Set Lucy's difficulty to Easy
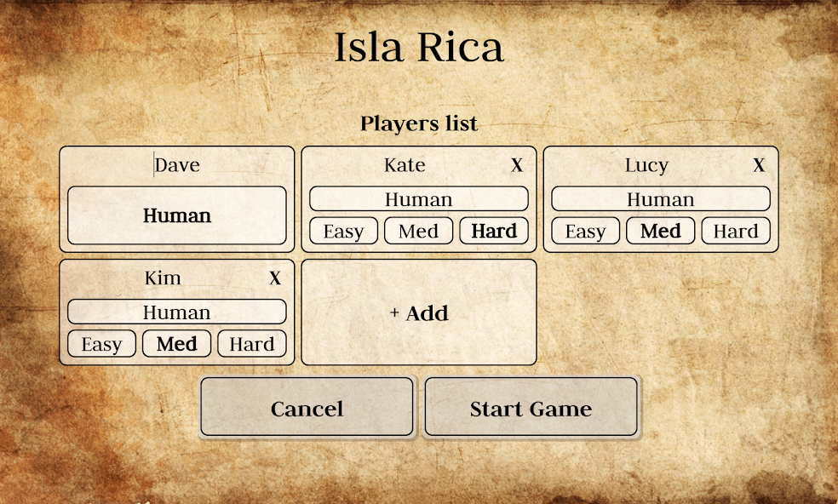The width and height of the screenshot is (838, 504). coord(585,230)
